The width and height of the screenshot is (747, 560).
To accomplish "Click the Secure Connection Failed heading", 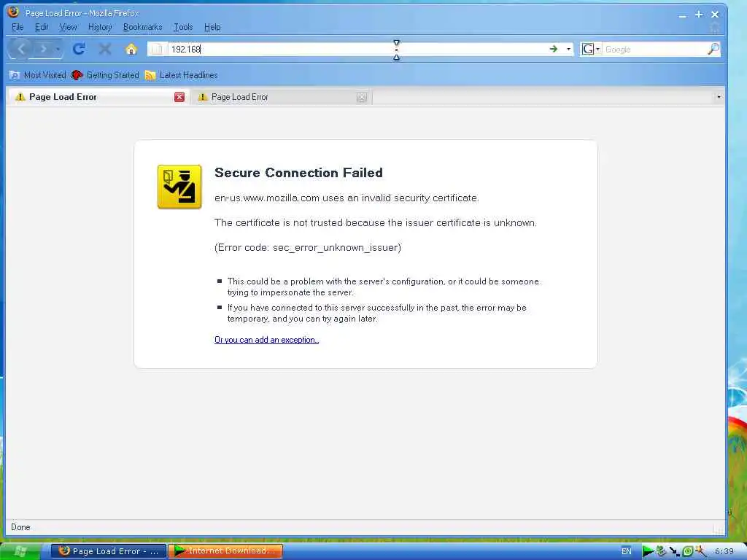I will 298,173.
